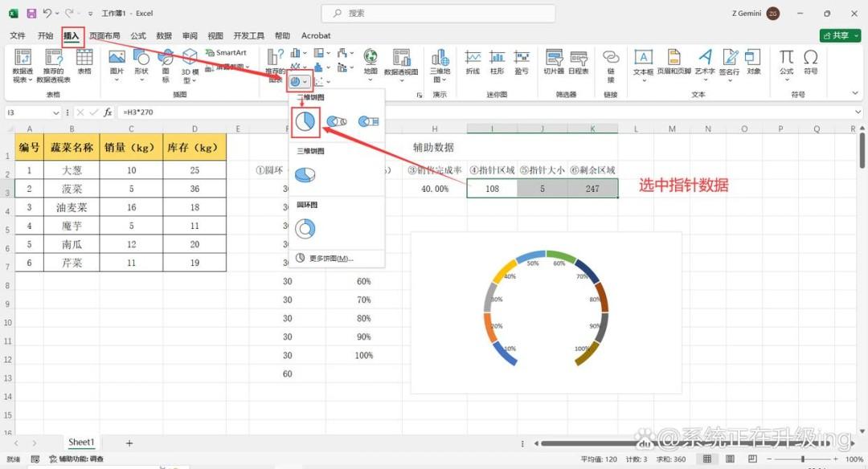Switch to the Acrobat tab
The height and width of the screenshot is (469, 868).
(316, 35)
